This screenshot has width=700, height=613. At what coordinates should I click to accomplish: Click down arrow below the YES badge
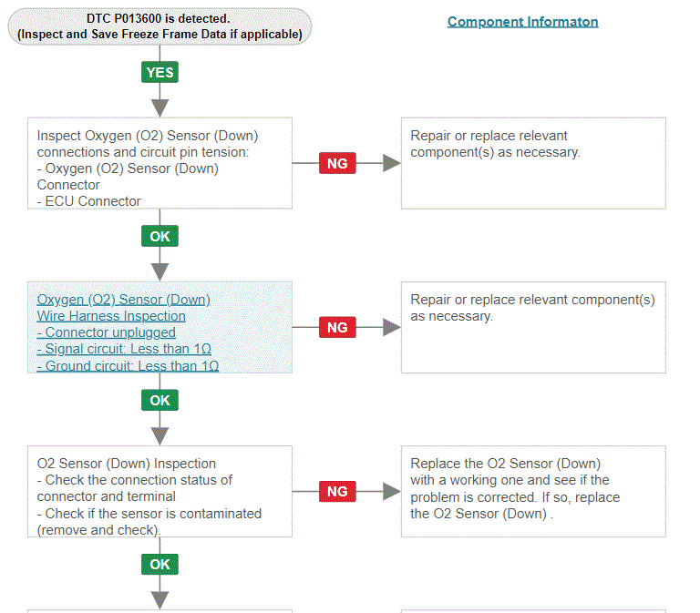160,108
